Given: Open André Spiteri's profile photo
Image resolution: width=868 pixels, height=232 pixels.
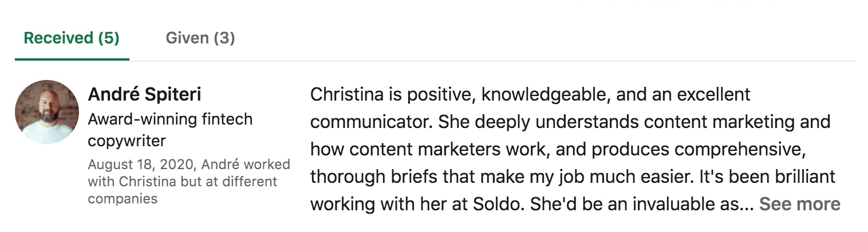Looking at the screenshot, I should (47, 112).
